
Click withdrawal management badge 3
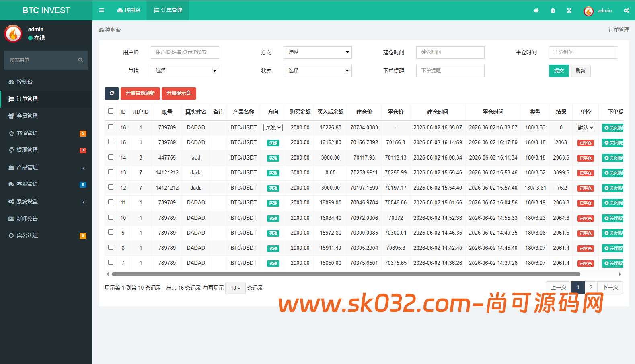83,151
